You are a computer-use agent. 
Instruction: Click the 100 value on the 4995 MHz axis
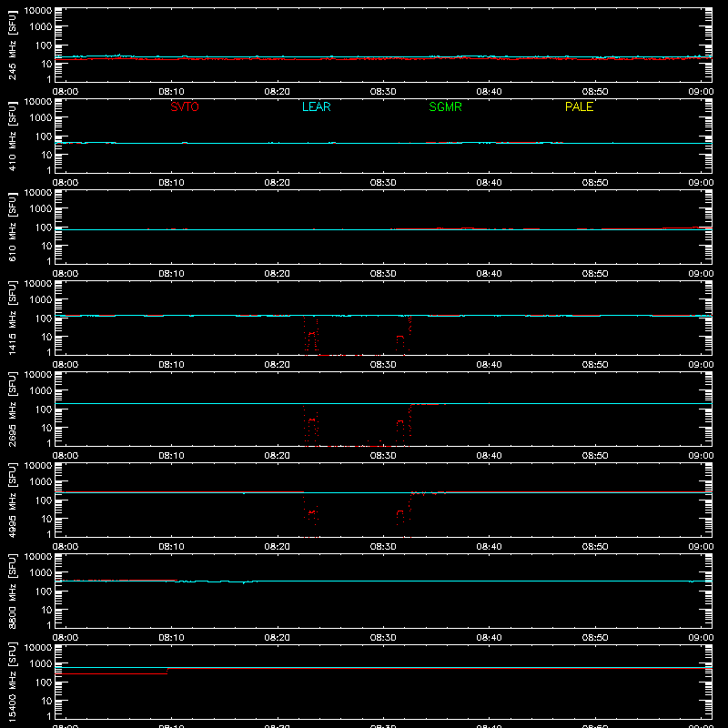click(44, 500)
